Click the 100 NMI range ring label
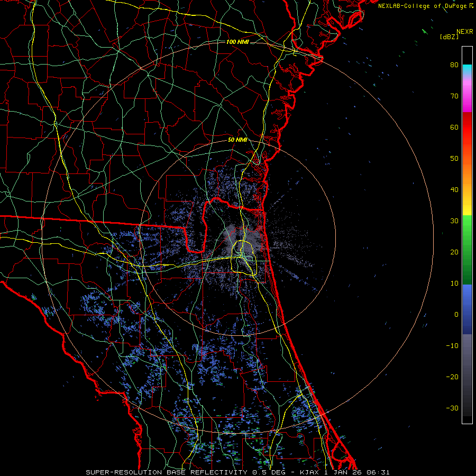The image size is (476, 476). (237, 42)
